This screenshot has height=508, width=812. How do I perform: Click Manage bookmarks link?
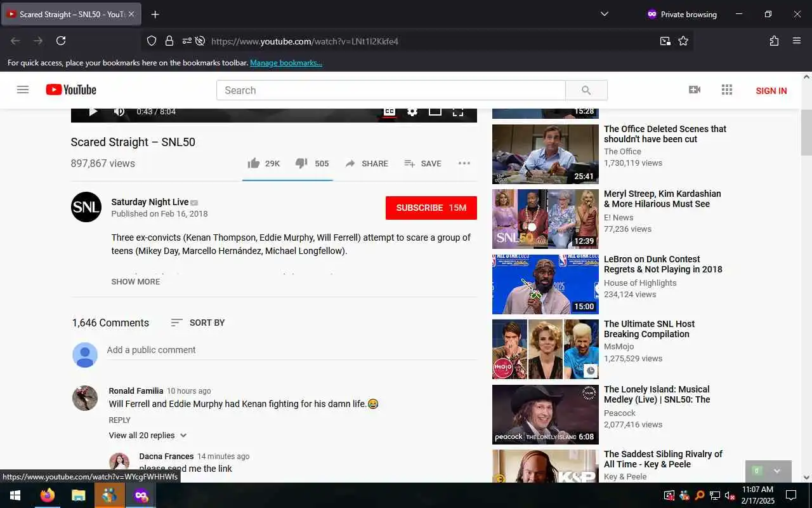[286, 63]
